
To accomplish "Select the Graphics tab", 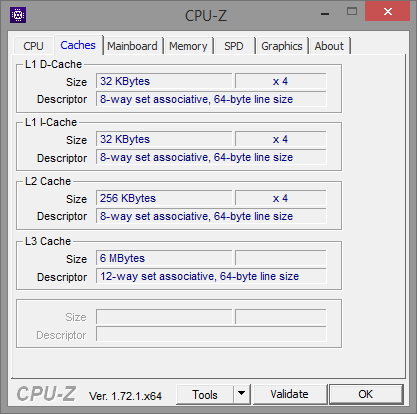I will [282, 46].
